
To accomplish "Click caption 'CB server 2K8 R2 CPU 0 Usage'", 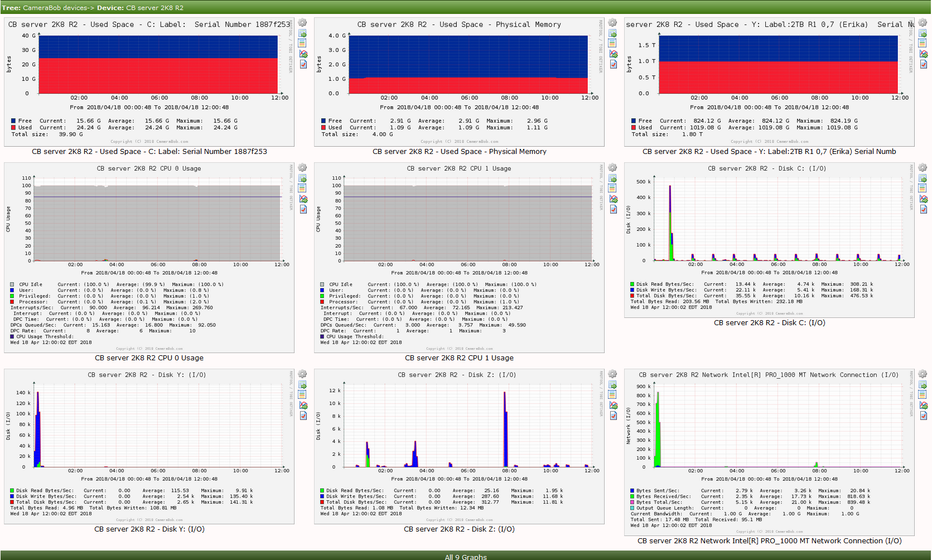I will [149, 358].
